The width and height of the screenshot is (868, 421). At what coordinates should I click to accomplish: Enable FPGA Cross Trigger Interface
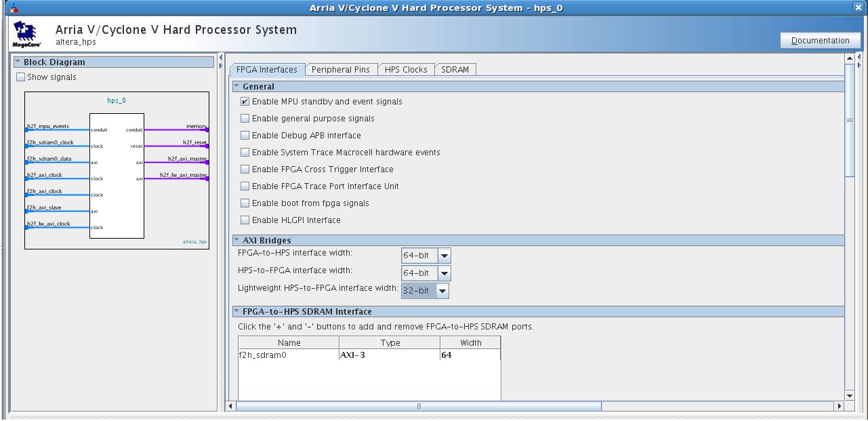tap(245, 169)
